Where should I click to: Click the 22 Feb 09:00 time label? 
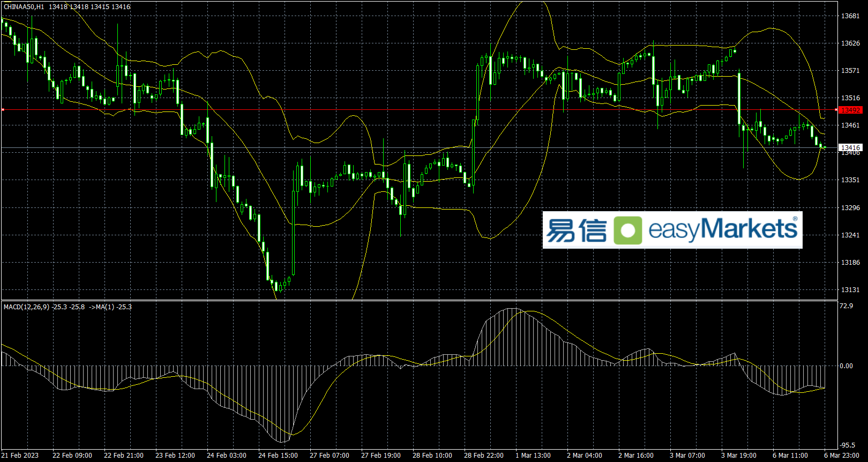[x=72, y=456]
